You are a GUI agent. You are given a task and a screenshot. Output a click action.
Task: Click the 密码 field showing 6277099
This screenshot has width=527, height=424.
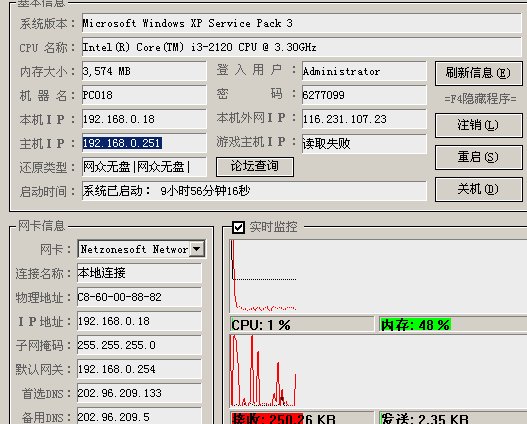click(x=364, y=95)
